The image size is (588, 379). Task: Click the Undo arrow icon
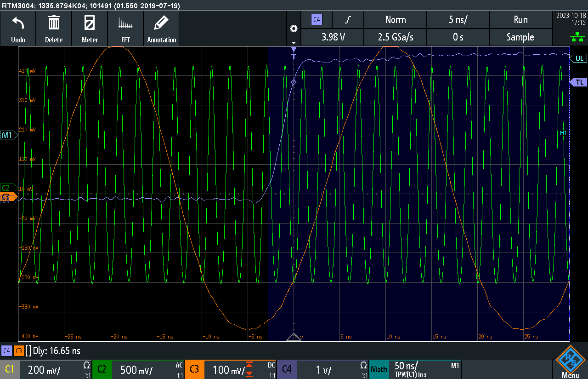tap(18, 23)
